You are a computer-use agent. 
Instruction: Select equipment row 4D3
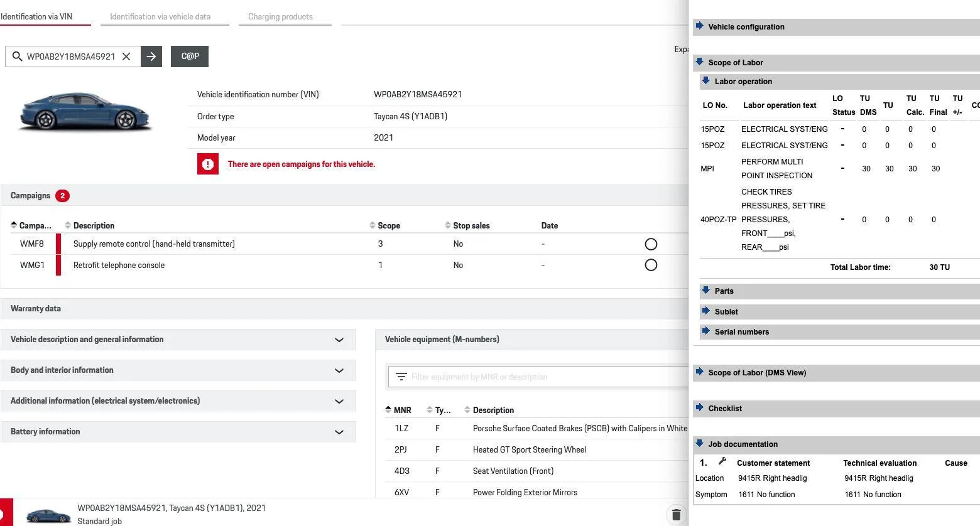[x=536, y=471]
